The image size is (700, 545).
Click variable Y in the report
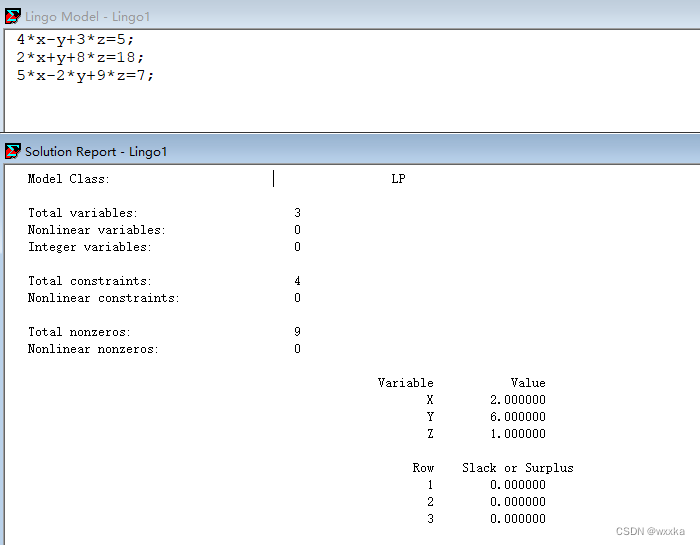coord(430,417)
